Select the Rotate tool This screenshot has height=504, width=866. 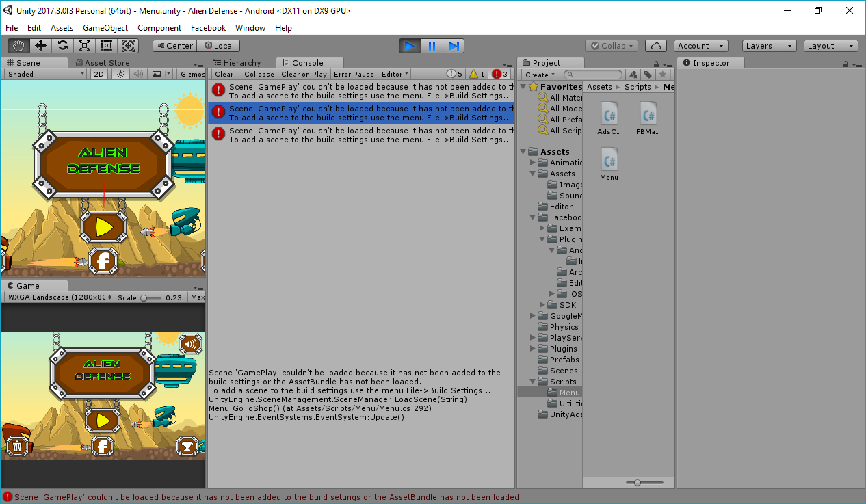[62, 46]
